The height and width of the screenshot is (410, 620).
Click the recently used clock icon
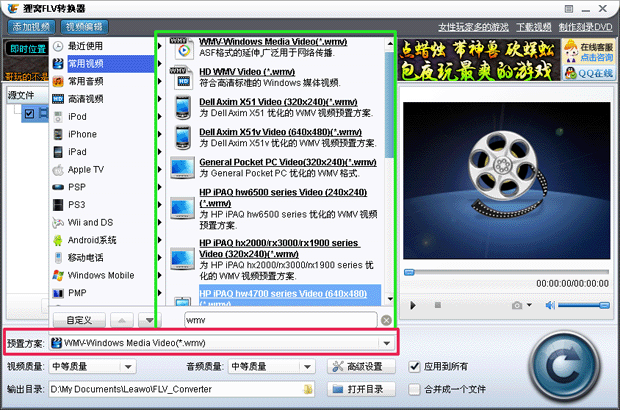point(58,46)
